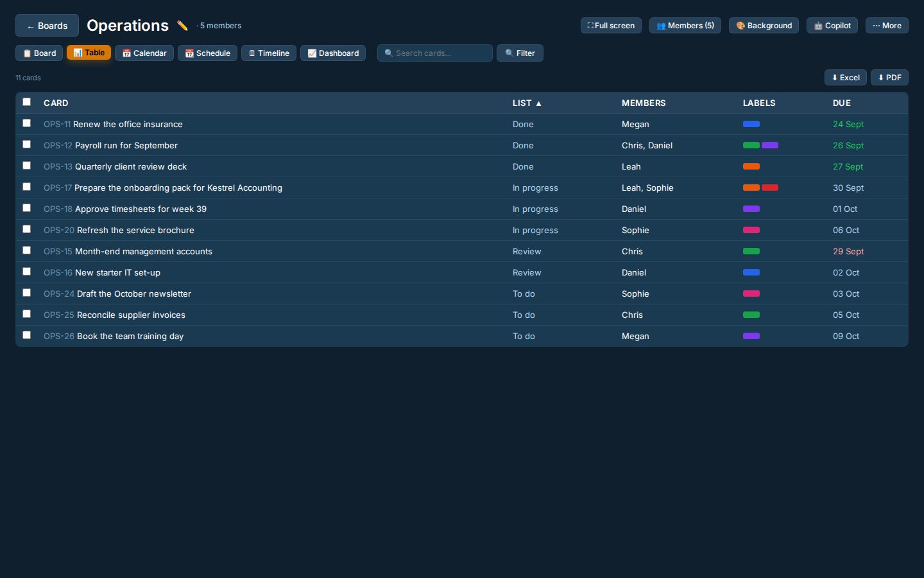The image size is (924, 578).
Task: Click the pencil icon beside Operations title
Action: click(x=182, y=26)
